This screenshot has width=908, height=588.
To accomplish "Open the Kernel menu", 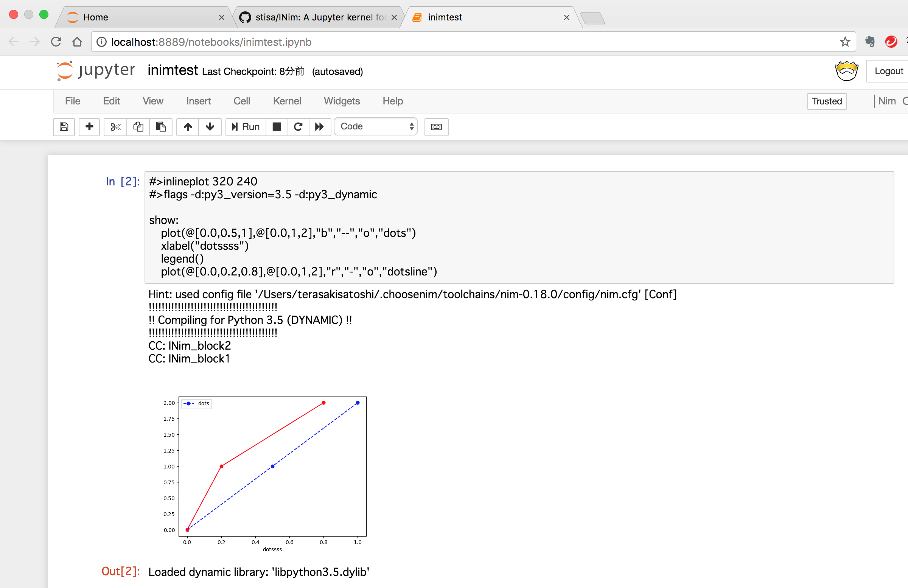I will [x=287, y=101].
